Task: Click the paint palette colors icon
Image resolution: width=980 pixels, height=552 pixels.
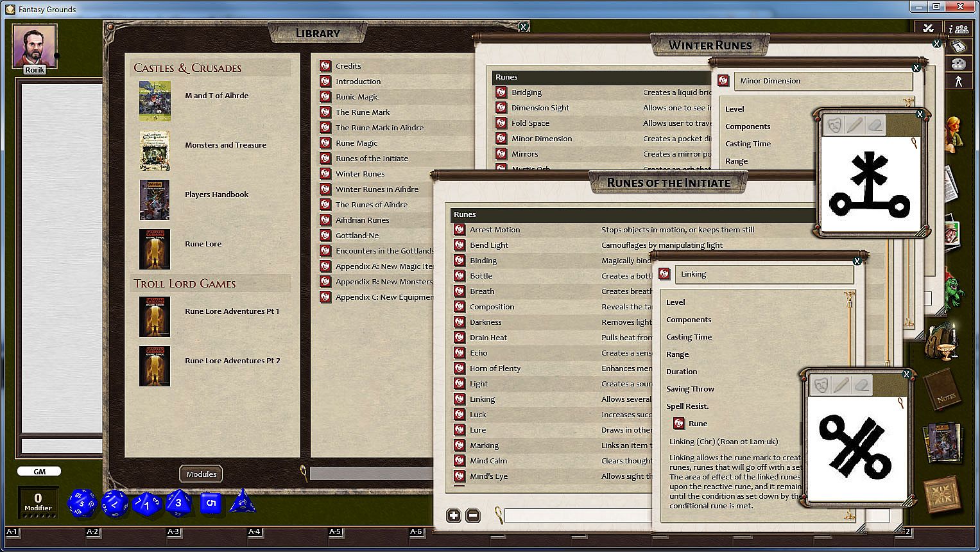Action: point(958,64)
